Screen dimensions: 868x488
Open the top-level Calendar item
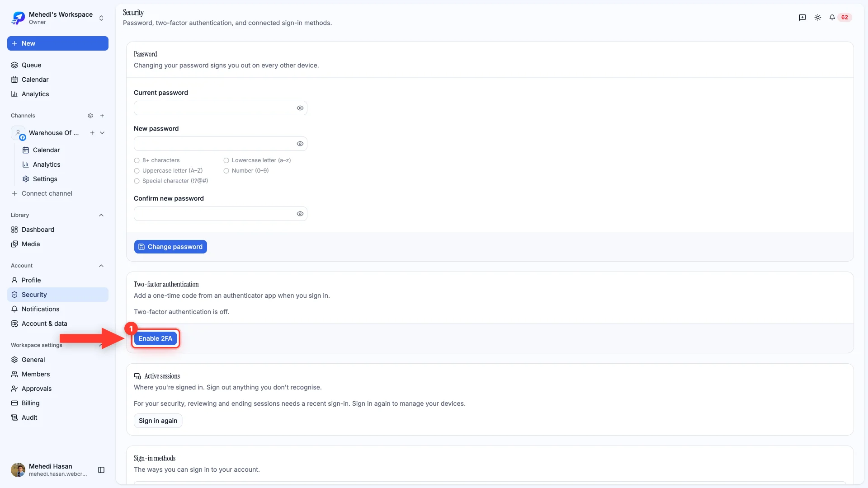(58, 80)
